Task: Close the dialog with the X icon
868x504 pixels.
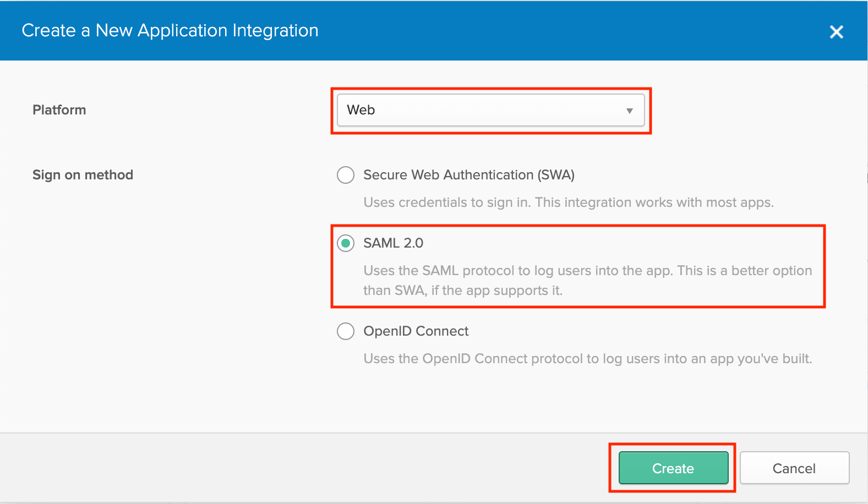Action: tap(836, 32)
